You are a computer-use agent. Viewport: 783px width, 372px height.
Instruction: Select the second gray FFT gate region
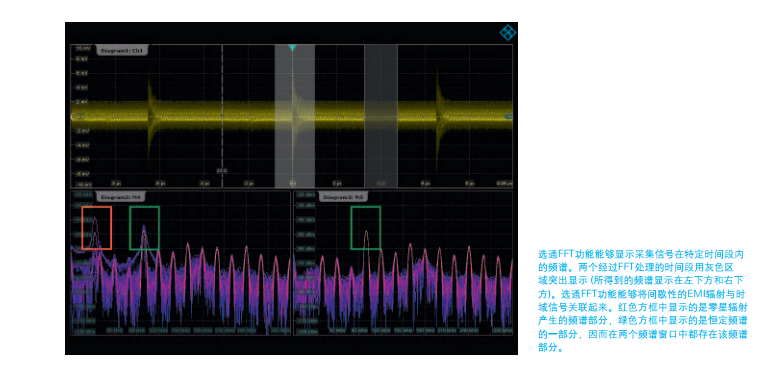click(381, 116)
